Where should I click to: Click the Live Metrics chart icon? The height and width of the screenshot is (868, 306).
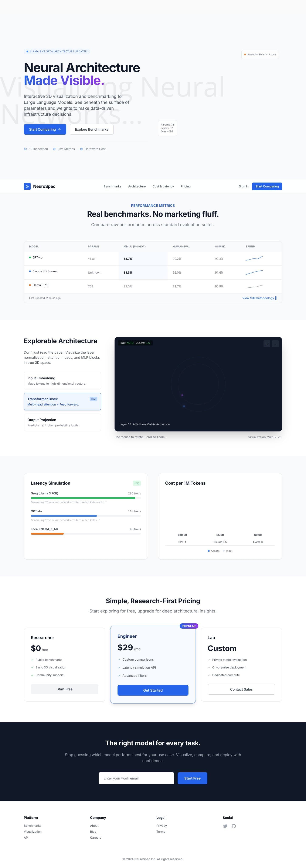click(54, 149)
